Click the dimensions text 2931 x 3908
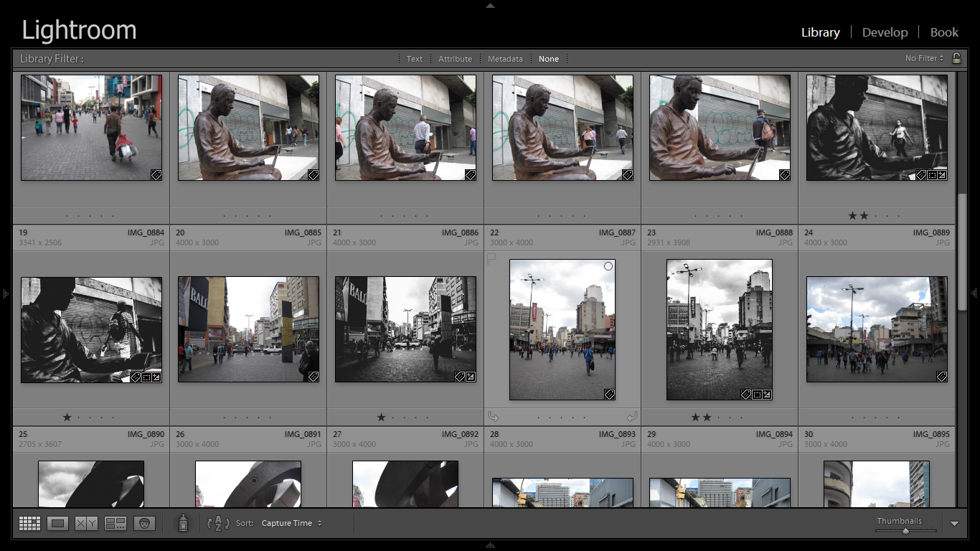The width and height of the screenshot is (980, 551). [668, 242]
